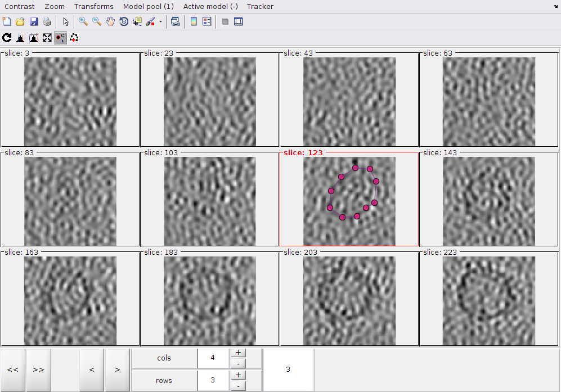Screen dimensions: 561x392
Task: Enable the Rotate 3D tool
Action: point(124,21)
